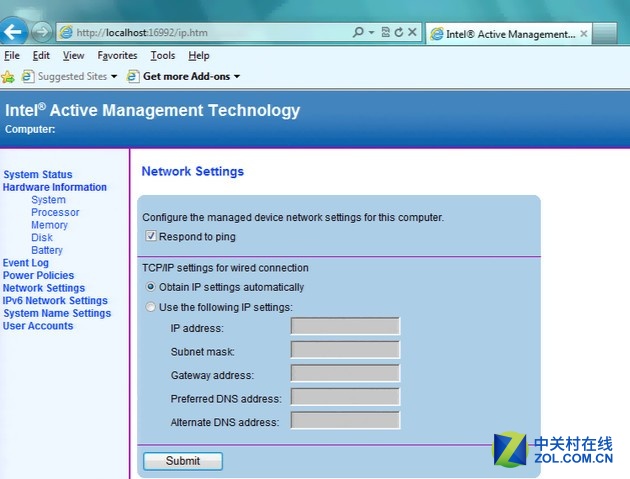Click the browser Back arrow button
The height and width of the screenshot is (479, 630).
(13, 31)
